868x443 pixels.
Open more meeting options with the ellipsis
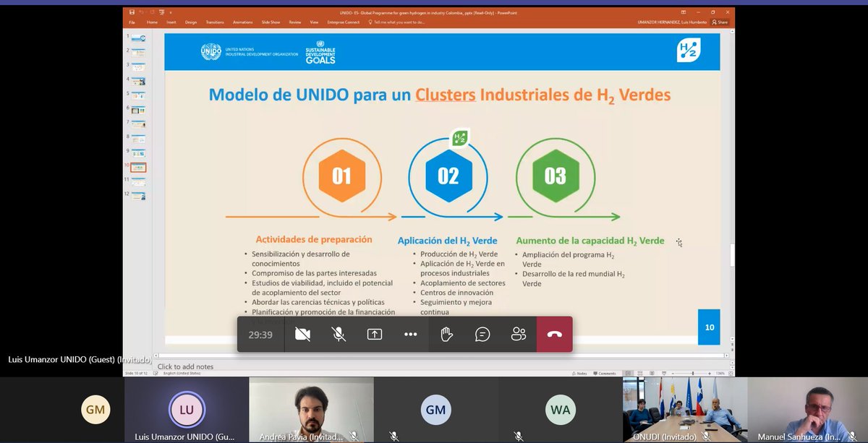click(x=410, y=334)
